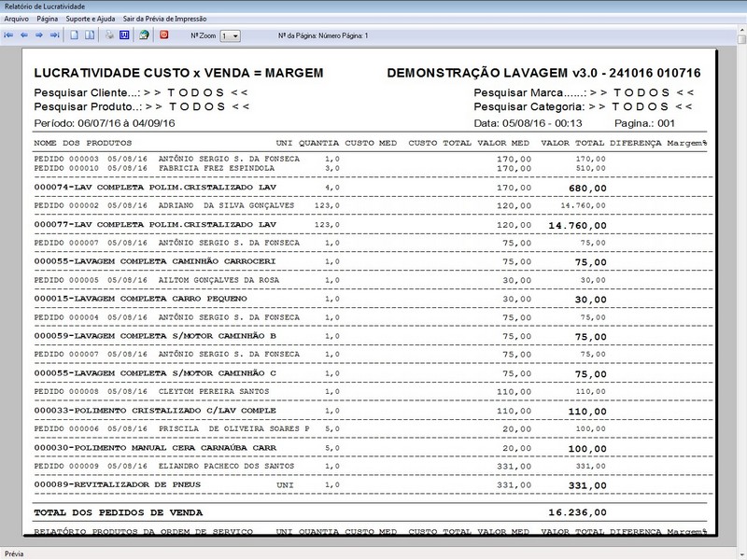Click the printer icon
The height and width of the screenshot is (560, 747).
(109, 35)
